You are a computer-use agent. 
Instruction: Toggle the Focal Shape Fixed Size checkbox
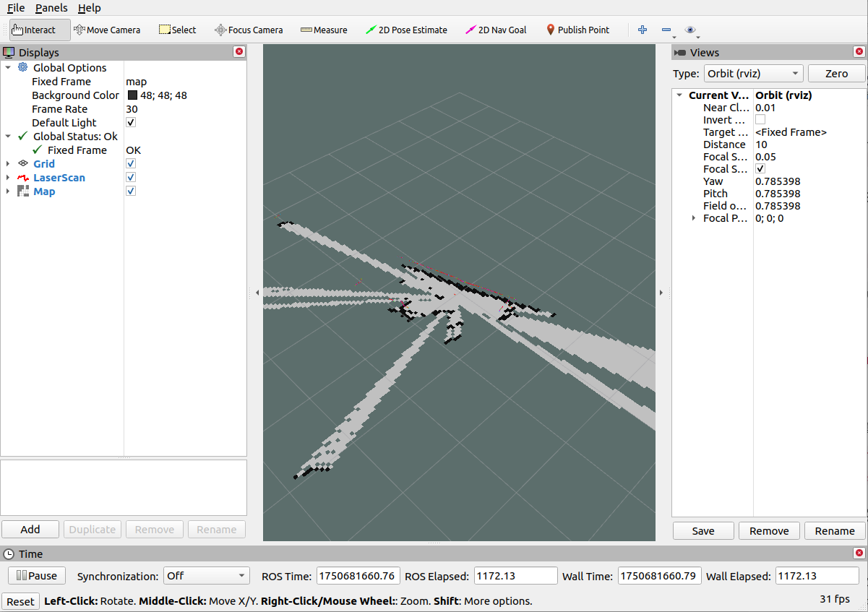click(760, 168)
